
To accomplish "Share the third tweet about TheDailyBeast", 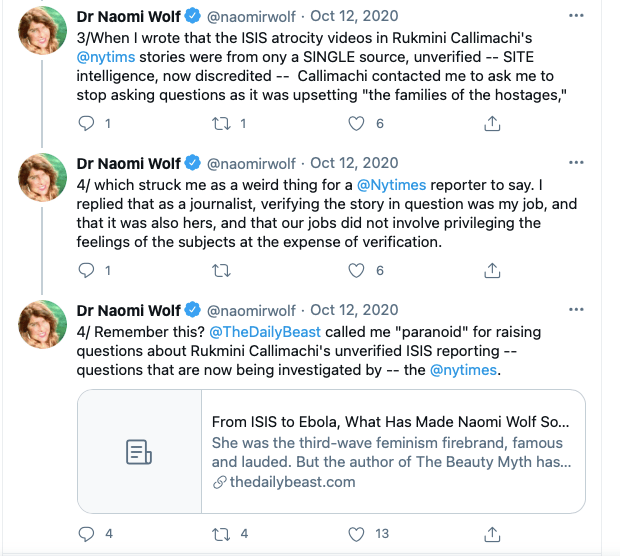I will pyautogui.click(x=492, y=534).
